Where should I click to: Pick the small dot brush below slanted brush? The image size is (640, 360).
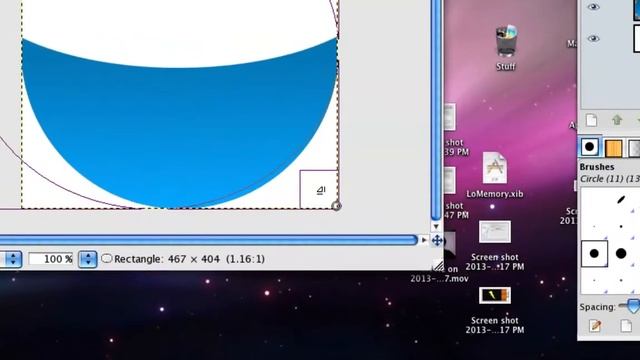pyautogui.click(x=621, y=227)
